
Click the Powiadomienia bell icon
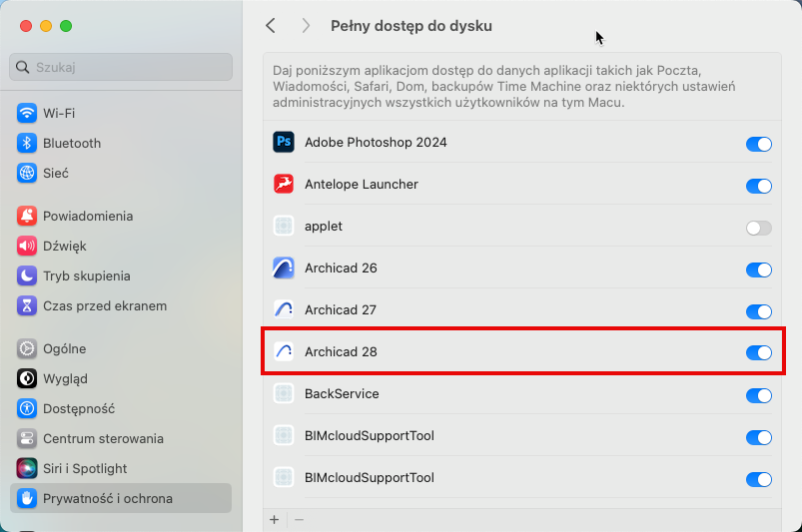click(27, 216)
